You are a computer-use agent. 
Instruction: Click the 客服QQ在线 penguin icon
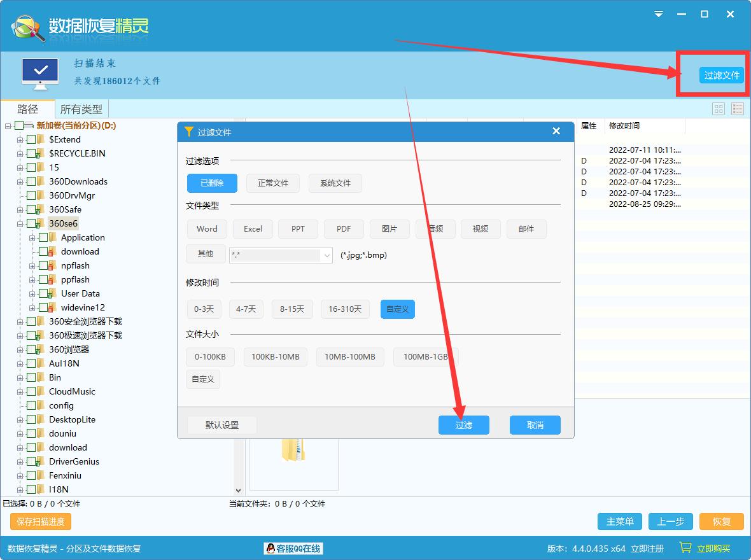tap(270, 549)
